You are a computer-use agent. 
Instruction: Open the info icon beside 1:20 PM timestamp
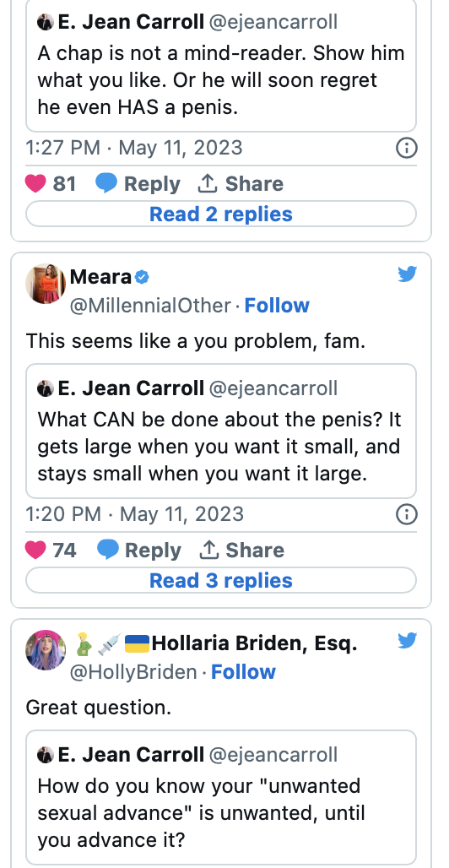[x=406, y=514]
